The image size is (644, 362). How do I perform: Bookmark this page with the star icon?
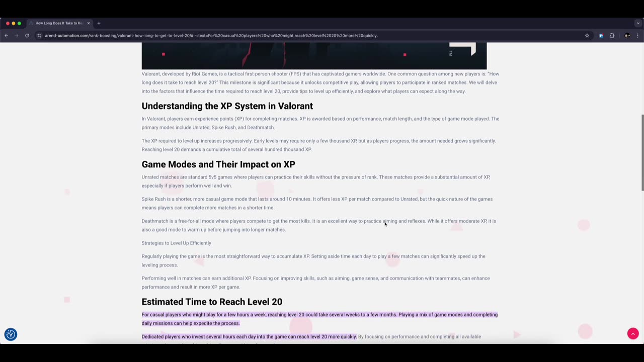click(x=587, y=36)
